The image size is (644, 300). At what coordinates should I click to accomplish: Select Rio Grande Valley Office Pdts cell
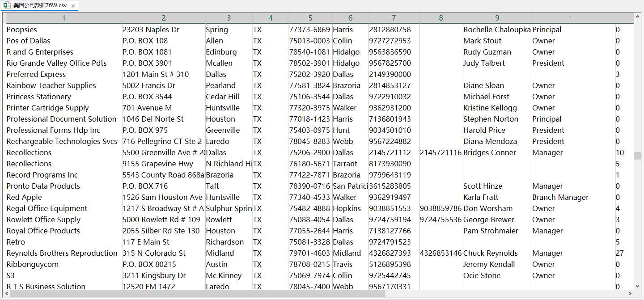point(64,63)
